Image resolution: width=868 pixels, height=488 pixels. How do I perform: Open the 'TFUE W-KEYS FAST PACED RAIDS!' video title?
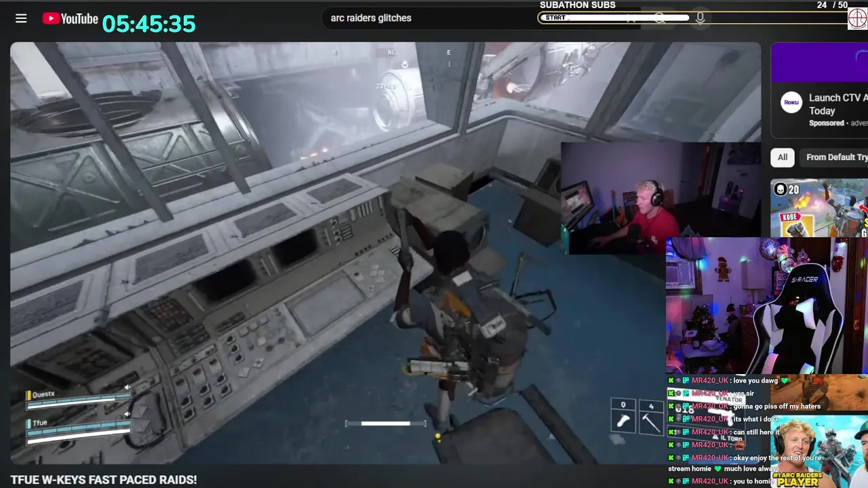[104, 480]
